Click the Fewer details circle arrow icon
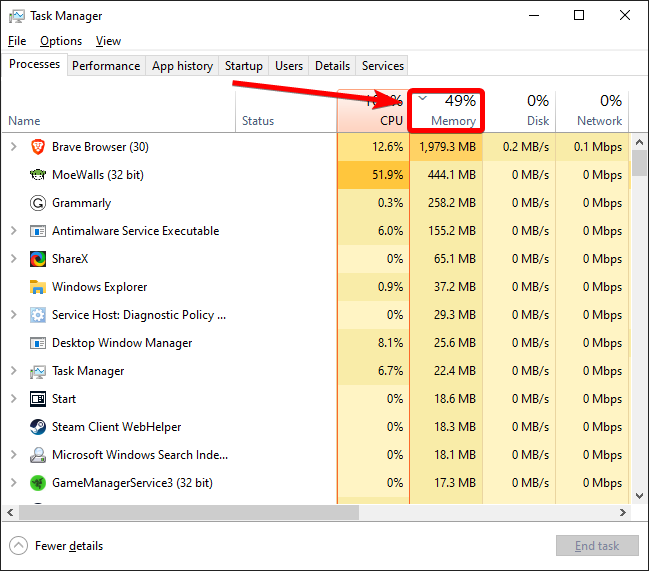The width and height of the screenshot is (649, 571). click(18, 546)
